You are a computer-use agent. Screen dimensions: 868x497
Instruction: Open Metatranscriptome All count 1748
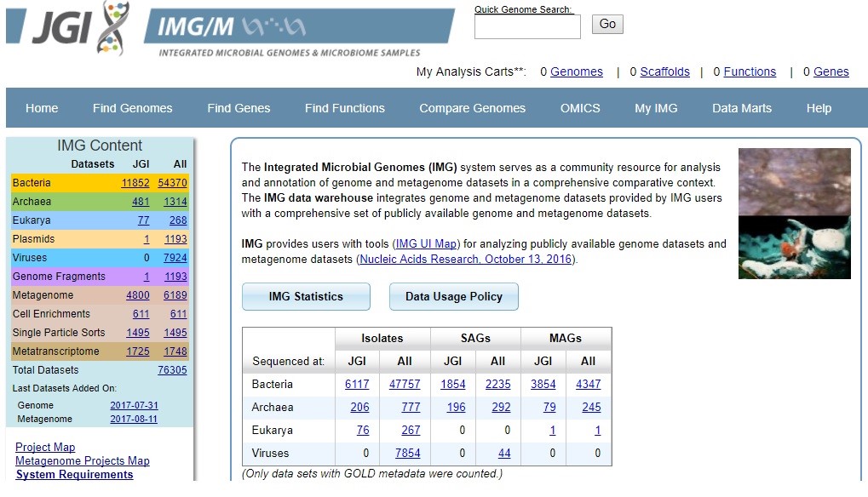point(175,351)
